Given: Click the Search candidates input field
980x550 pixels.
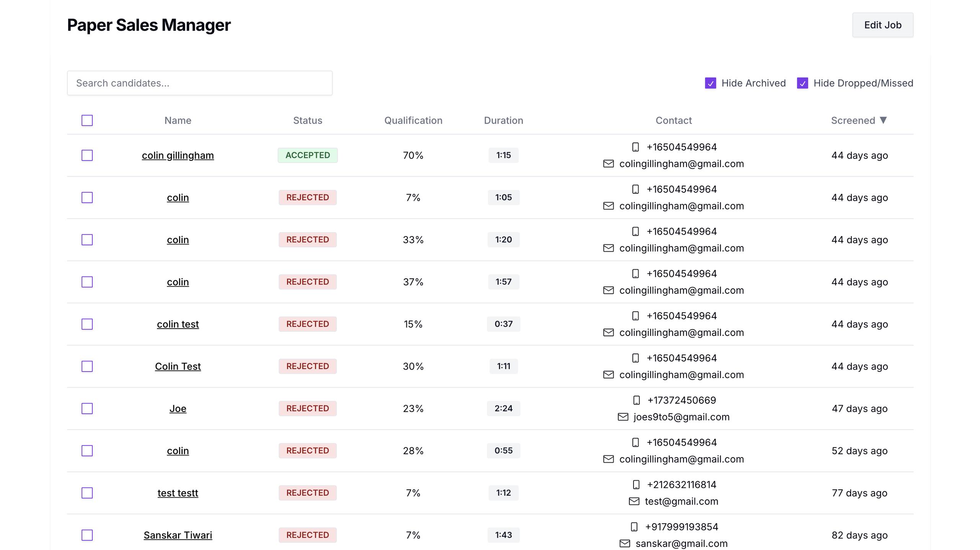Looking at the screenshot, I should point(199,83).
